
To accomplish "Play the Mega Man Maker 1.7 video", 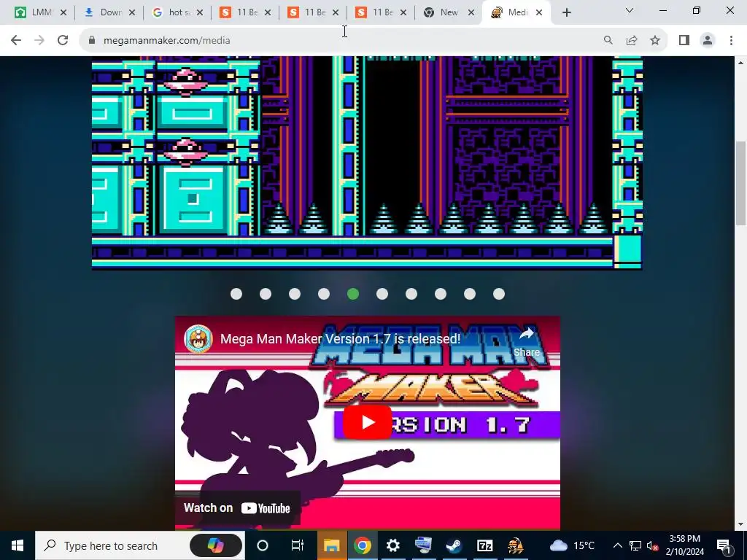I will tap(368, 422).
